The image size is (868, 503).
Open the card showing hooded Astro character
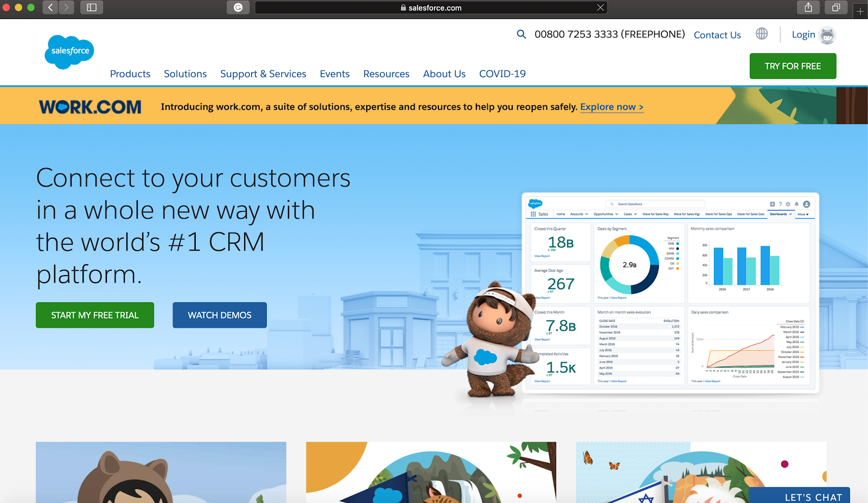point(161,472)
